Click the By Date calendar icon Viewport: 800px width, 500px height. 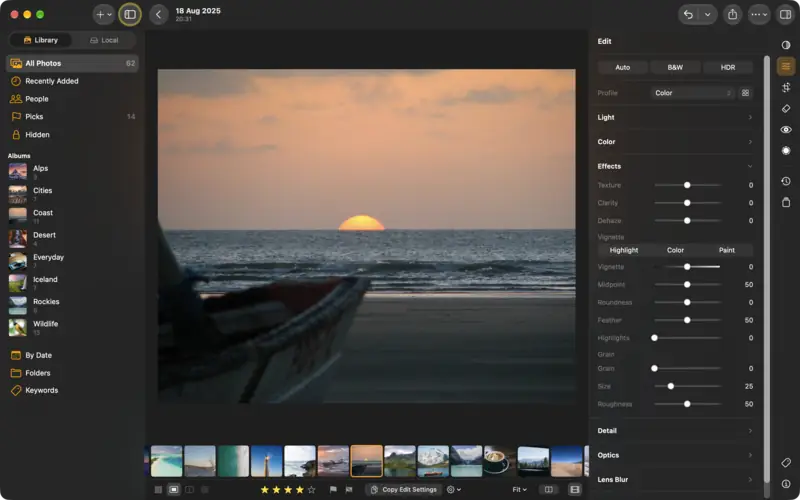16,355
